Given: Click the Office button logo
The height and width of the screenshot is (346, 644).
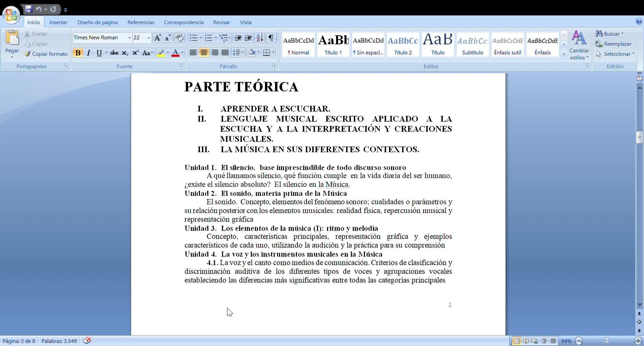Looking at the screenshot, I should click(11, 15).
